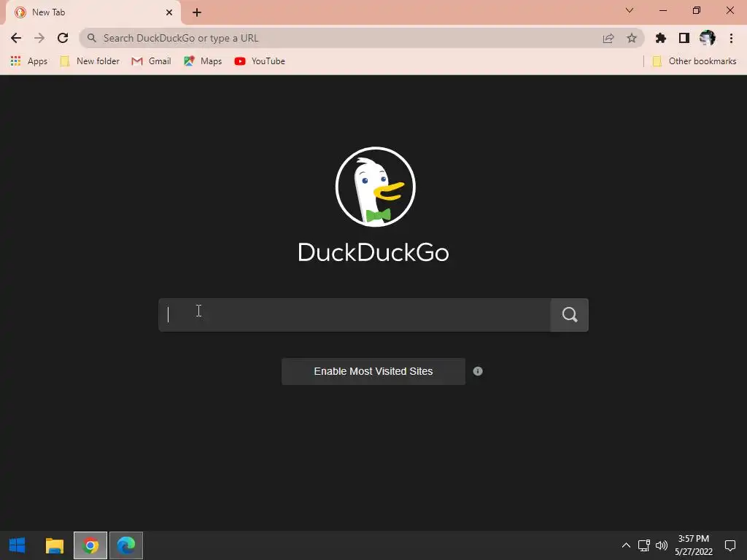Open the Windows Start menu
The height and width of the screenshot is (560, 747).
(x=18, y=545)
